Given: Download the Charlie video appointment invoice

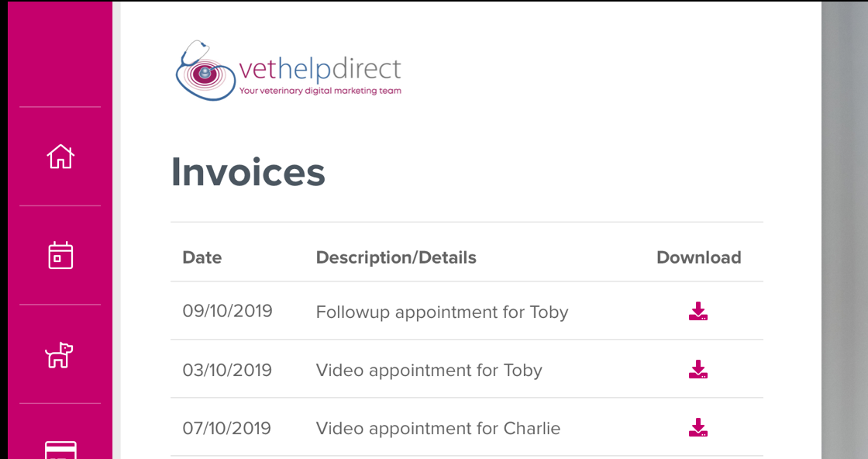Looking at the screenshot, I should coord(698,428).
